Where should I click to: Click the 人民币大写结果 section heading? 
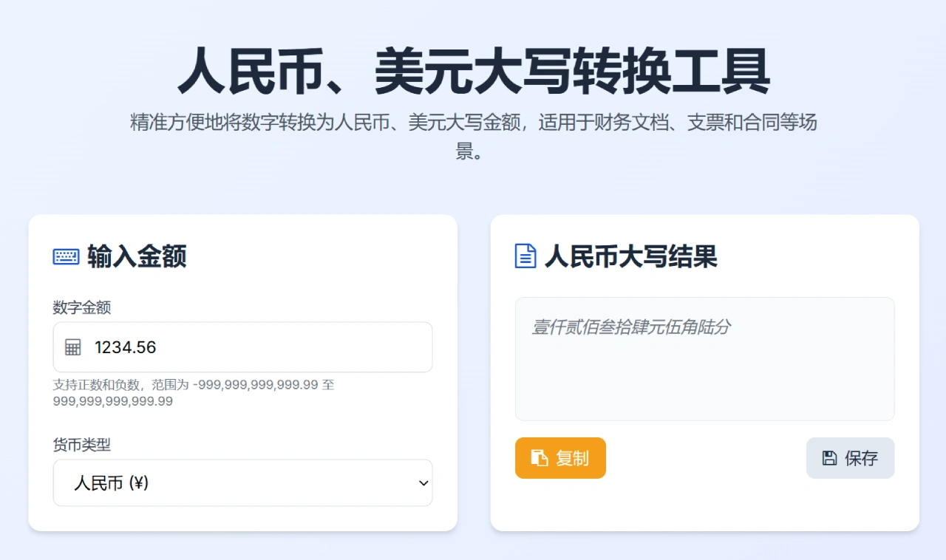630,256
